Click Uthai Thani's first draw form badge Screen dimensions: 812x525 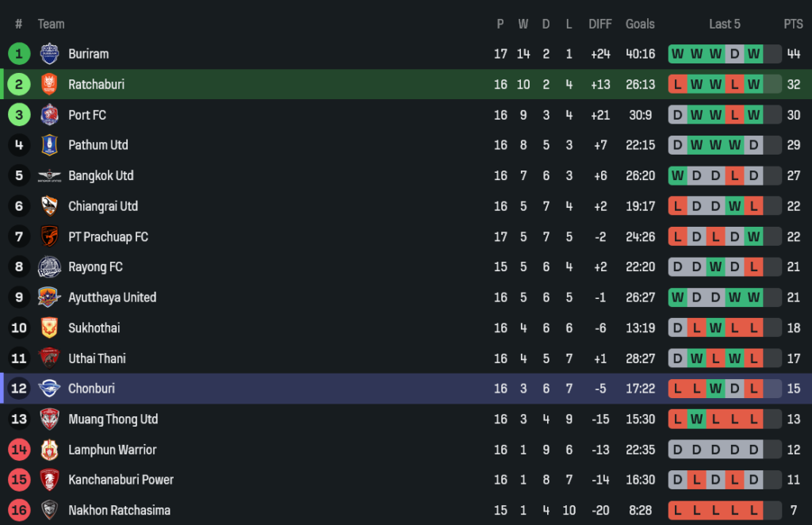[677, 358]
